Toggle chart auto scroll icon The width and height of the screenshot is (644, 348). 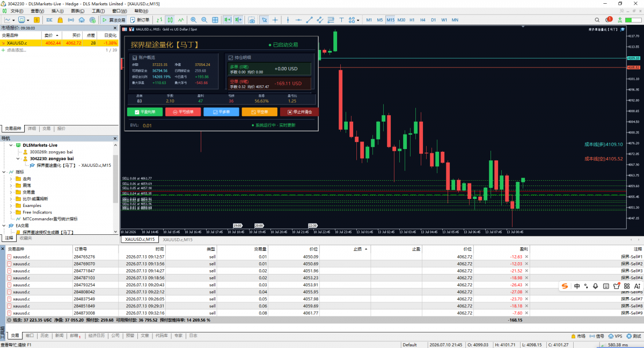pyautogui.click(x=227, y=20)
